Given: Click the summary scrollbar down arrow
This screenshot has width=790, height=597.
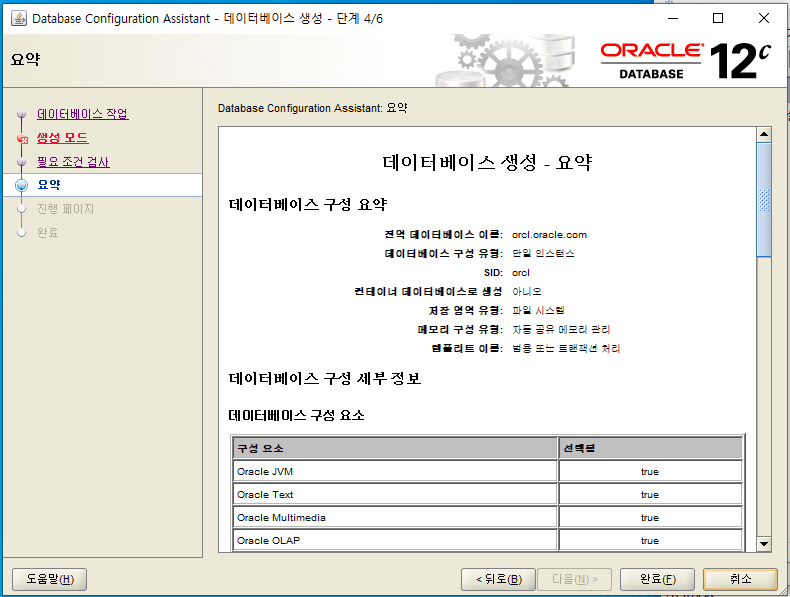Looking at the screenshot, I should coord(764,544).
